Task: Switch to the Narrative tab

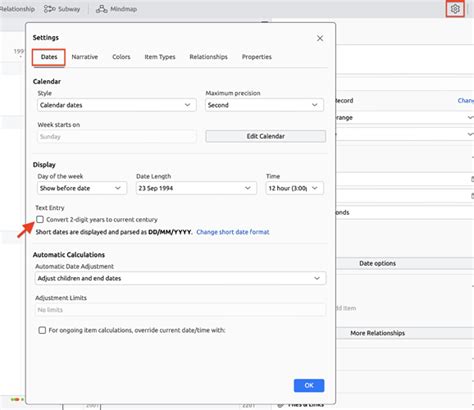Action: [x=85, y=57]
